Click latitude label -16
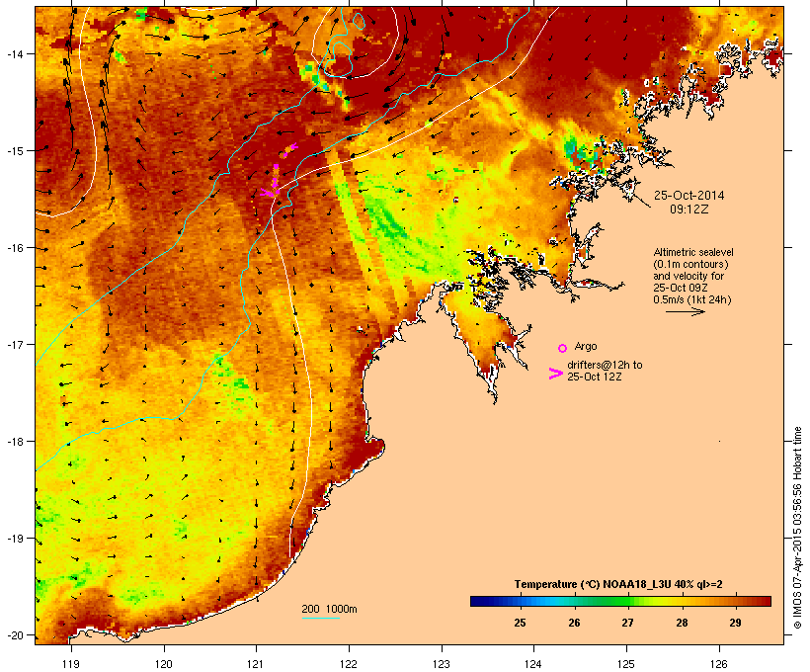 click(x=14, y=248)
